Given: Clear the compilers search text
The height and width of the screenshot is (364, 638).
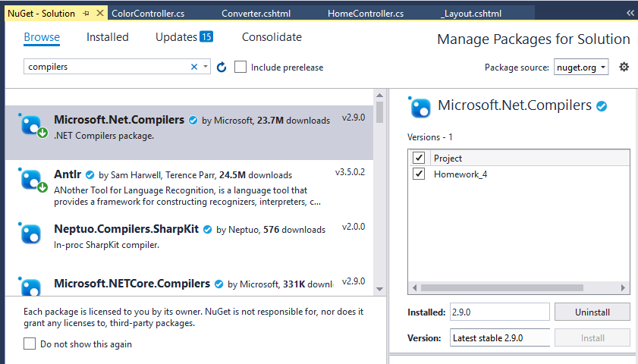Looking at the screenshot, I should click(x=194, y=67).
